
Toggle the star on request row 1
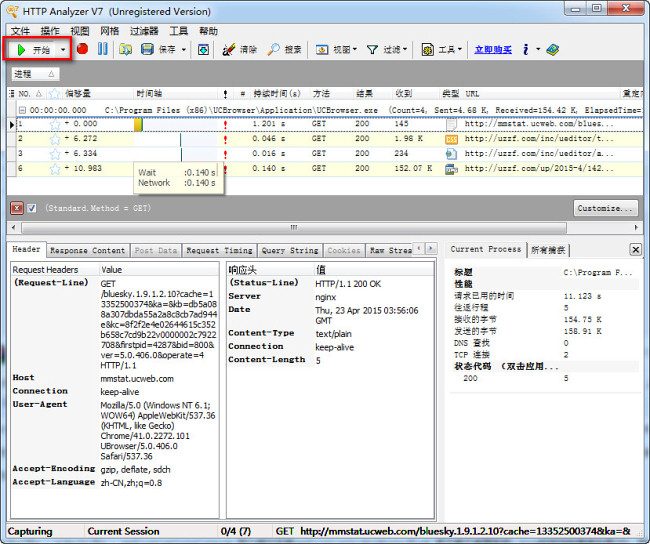tap(55, 124)
